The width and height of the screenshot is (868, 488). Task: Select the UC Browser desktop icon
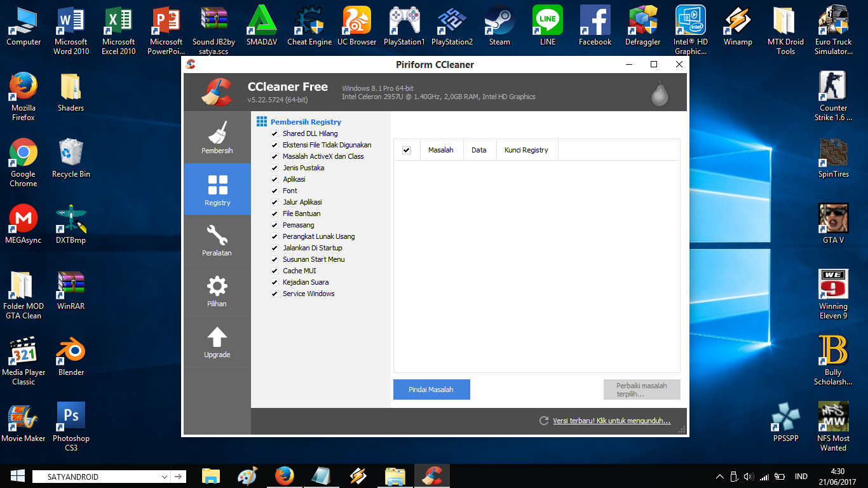point(357,27)
